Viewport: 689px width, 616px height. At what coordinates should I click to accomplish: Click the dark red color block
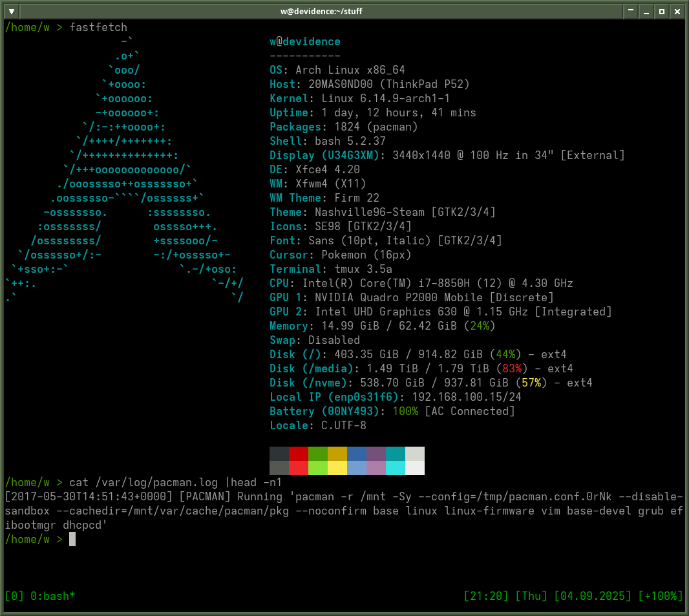click(299, 453)
